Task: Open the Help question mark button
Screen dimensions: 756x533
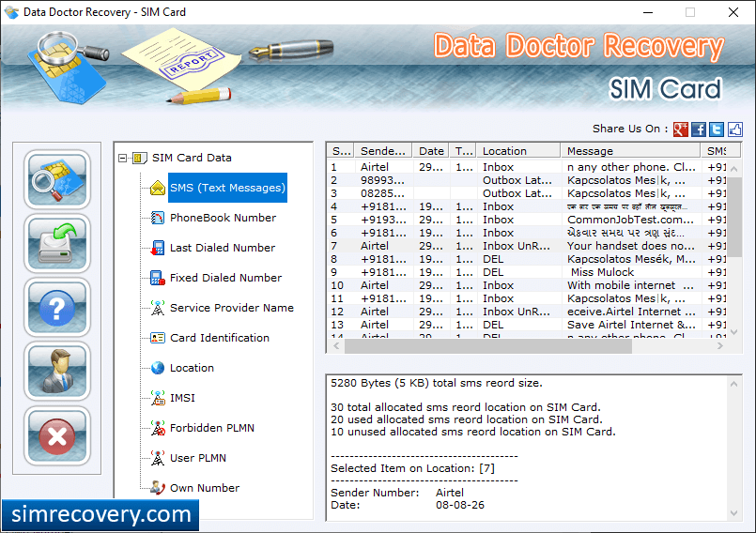Action: point(57,308)
